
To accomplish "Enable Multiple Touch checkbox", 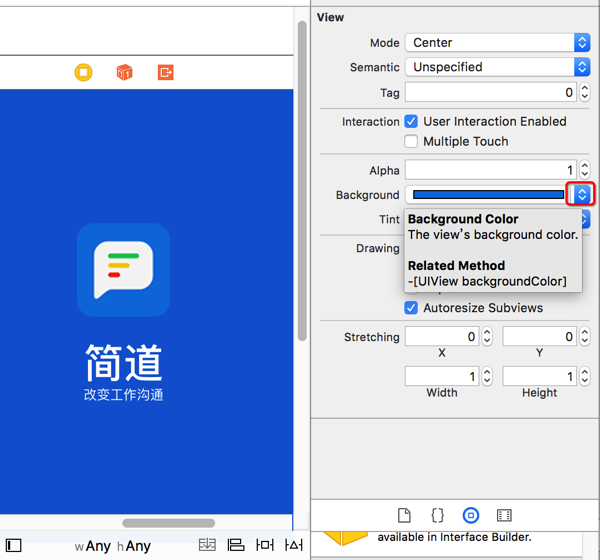I will tap(411, 141).
